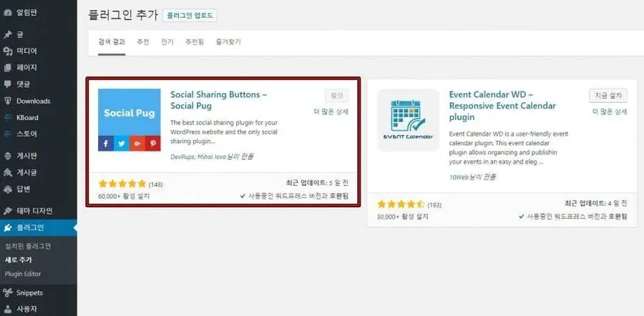Click the Event Calendar star rating
This screenshot has width=644, height=316.
tap(401, 204)
